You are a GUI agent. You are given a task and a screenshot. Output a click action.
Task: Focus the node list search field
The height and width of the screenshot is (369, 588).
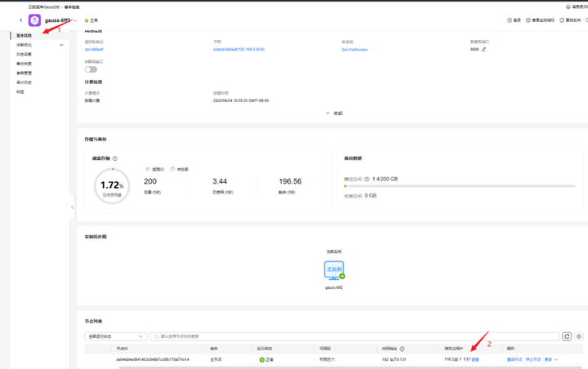(354, 336)
